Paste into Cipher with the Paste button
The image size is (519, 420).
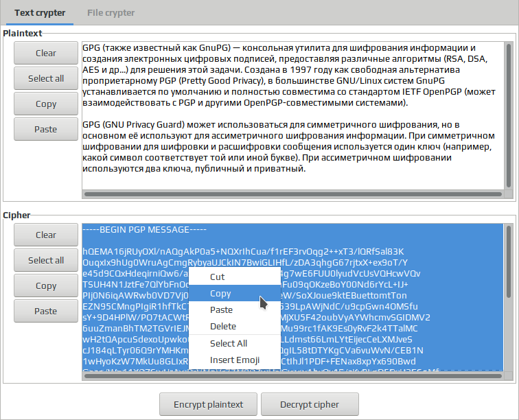pyautogui.click(x=46, y=311)
